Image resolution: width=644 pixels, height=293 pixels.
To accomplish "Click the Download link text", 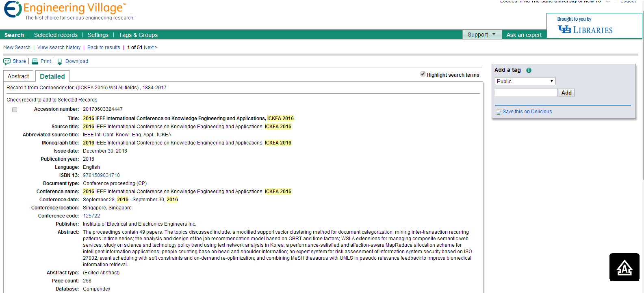I will pos(77,61).
